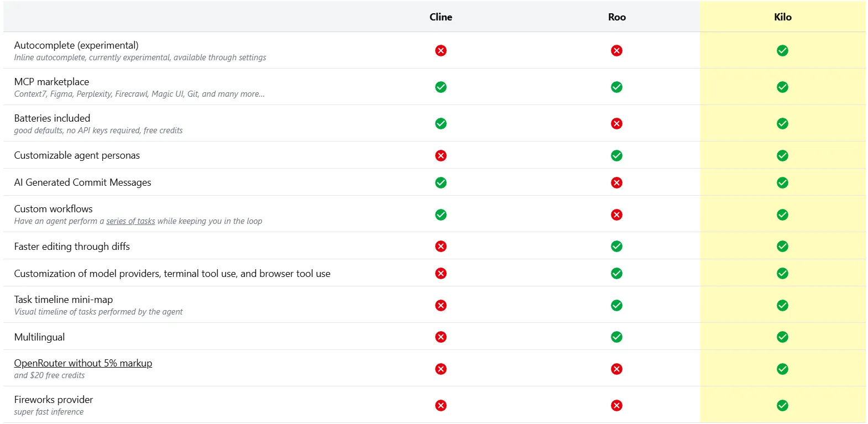Screen dimensions: 868x424
Task: Click the 'Custom workflows' feature title
Action: coord(53,209)
